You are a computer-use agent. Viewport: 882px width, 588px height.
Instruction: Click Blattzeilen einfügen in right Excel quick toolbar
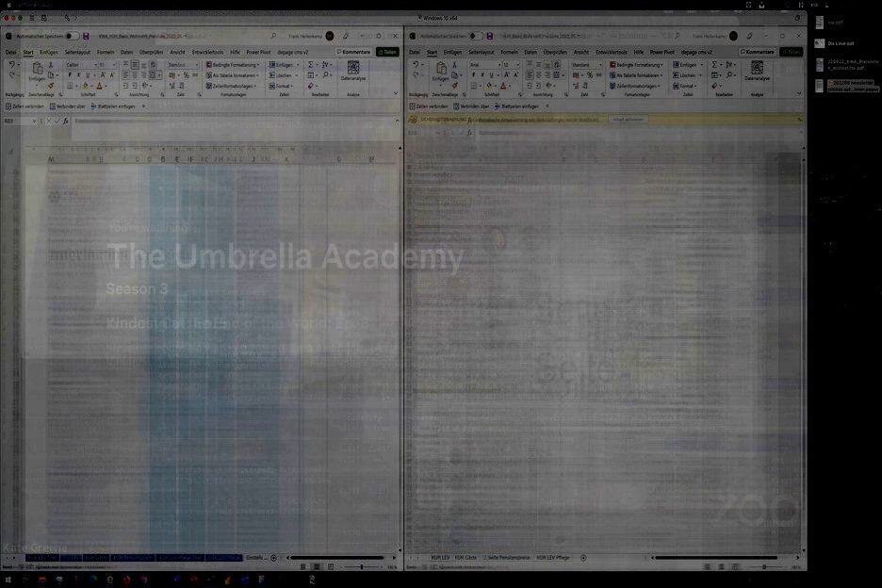pyautogui.click(x=516, y=106)
